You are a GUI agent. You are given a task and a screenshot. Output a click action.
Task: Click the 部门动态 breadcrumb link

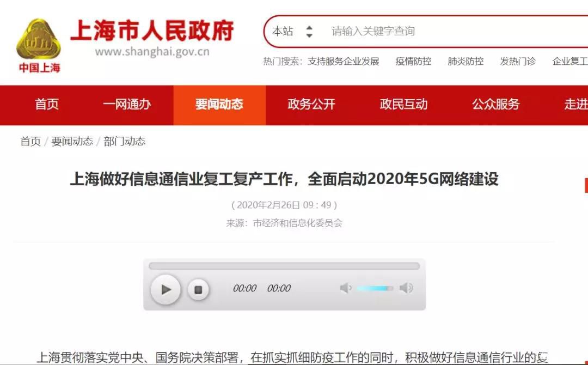[x=125, y=142]
